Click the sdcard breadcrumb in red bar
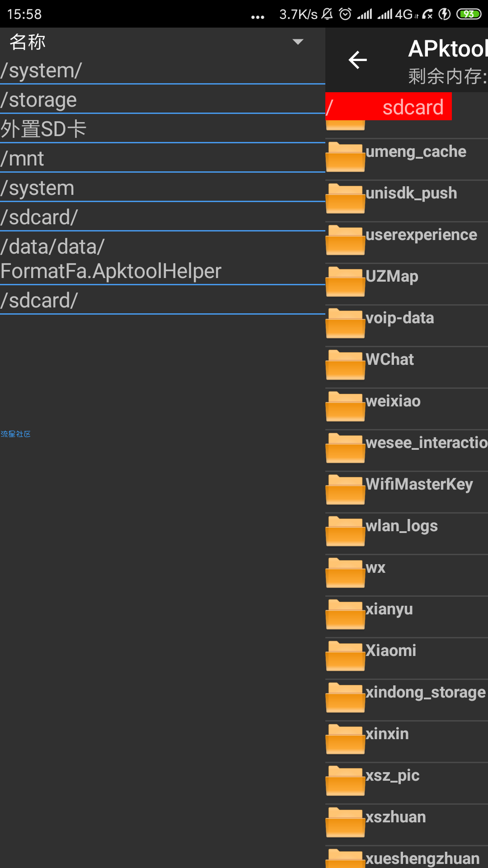The height and width of the screenshot is (868, 488). point(413,107)
